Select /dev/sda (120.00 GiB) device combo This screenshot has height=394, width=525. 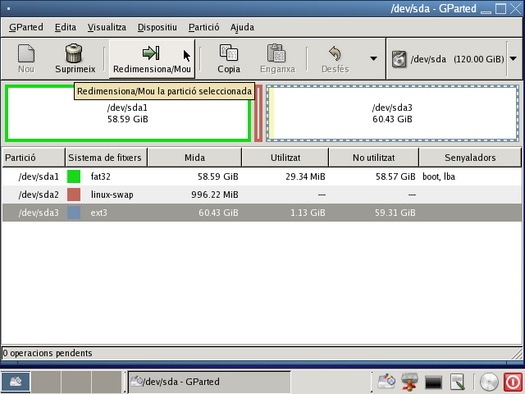[x=453, y=59]
